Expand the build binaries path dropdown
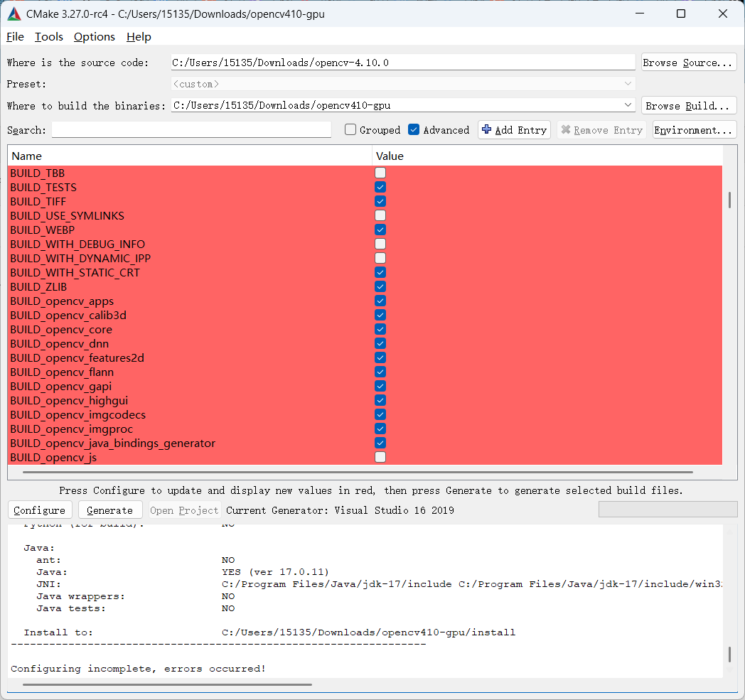Viewport: 745px width, 700px height. (628, 104)
